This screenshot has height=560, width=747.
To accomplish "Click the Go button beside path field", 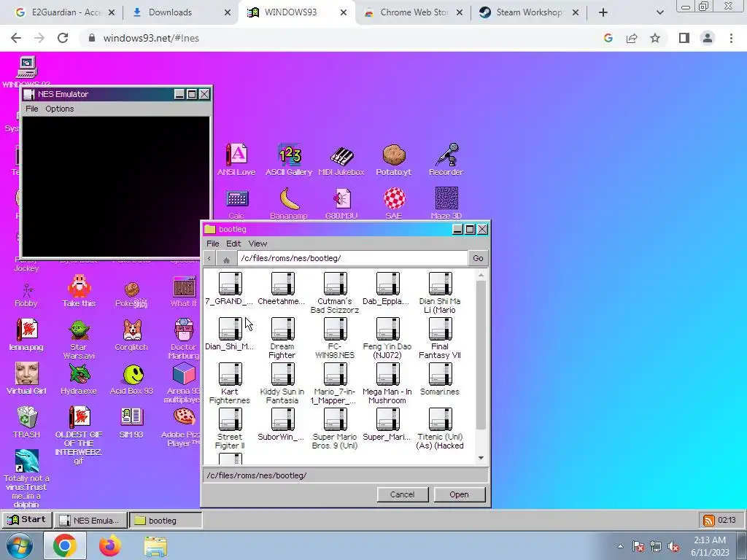I will click(x=478, y=258).
